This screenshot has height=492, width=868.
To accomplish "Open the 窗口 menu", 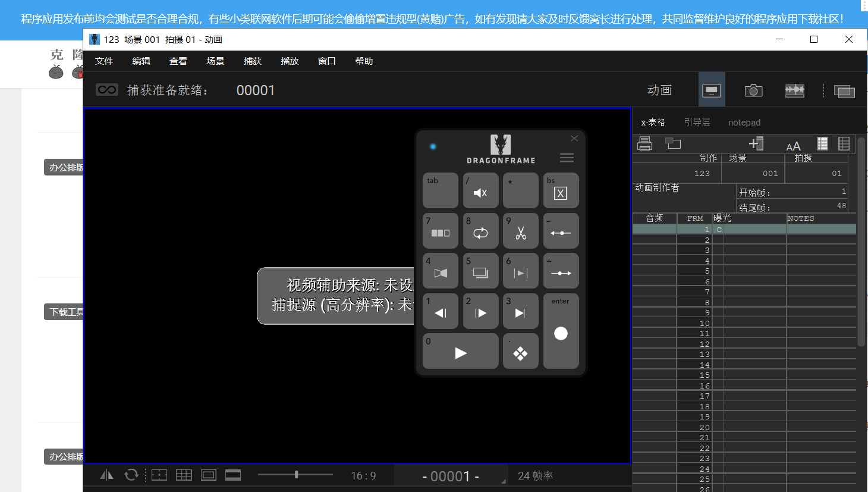I will (327, 61).
